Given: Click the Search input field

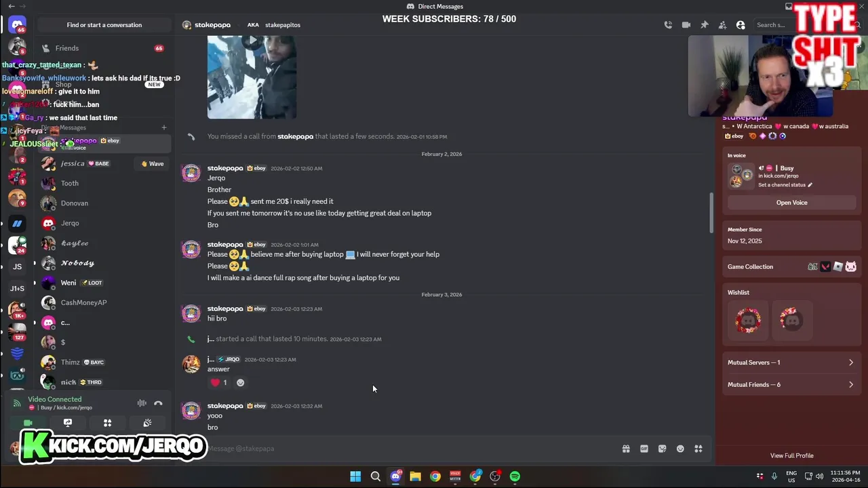Looking at the screenshot, I should pyautogui.click(x=773, y=25).
